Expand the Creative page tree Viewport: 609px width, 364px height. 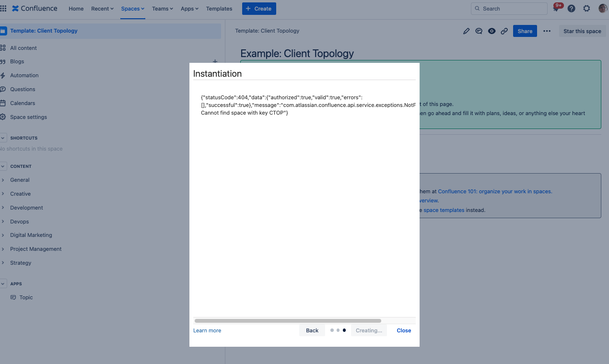click(x=3, y=194)
